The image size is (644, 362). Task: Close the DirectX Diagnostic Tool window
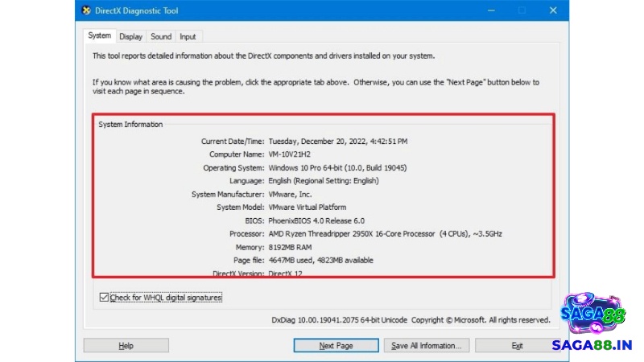point(553,10)
